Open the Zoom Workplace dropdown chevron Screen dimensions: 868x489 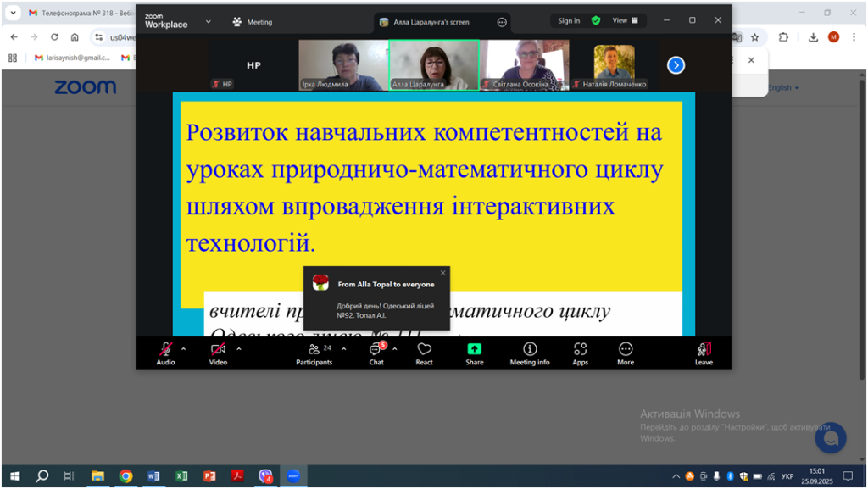209,22
